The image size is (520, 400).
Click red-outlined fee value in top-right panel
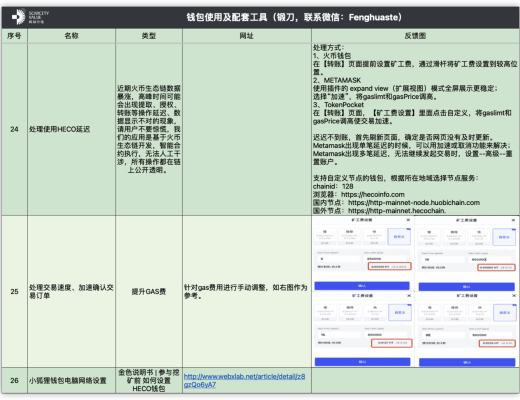tap(496, 267)
